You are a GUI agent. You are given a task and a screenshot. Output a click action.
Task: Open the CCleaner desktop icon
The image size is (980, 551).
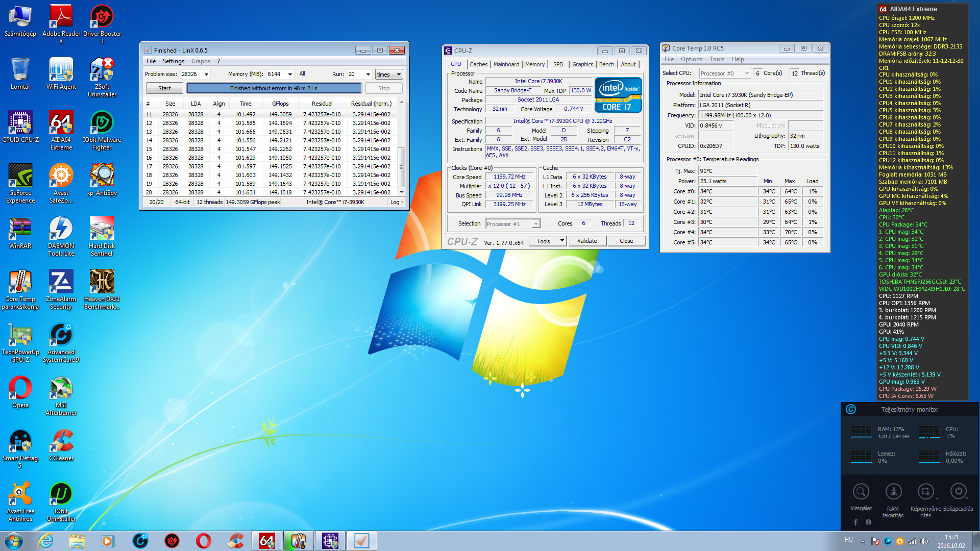[x=61, y=445]
